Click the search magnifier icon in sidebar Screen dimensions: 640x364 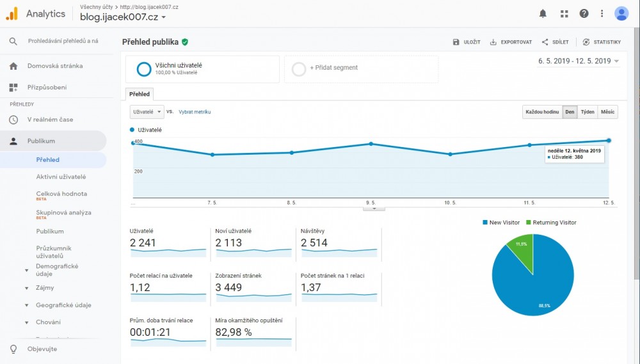tap(13, 41)
